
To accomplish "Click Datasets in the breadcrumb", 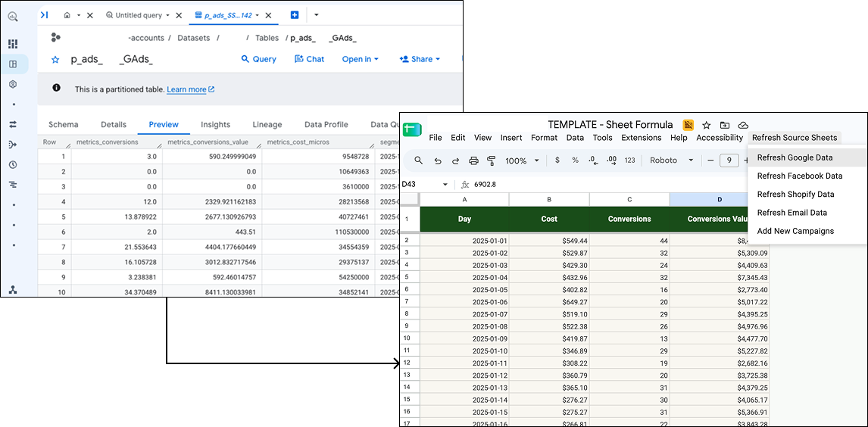I will 193,38.
